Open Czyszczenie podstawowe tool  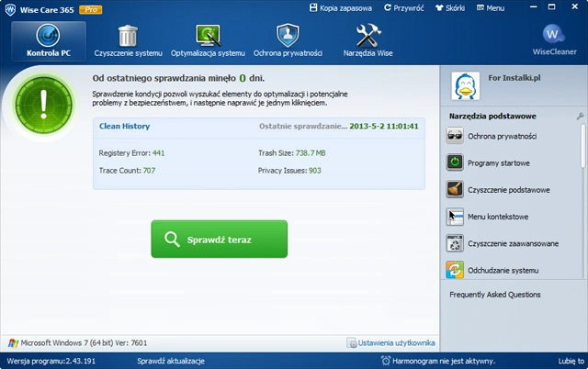[508, 190]
